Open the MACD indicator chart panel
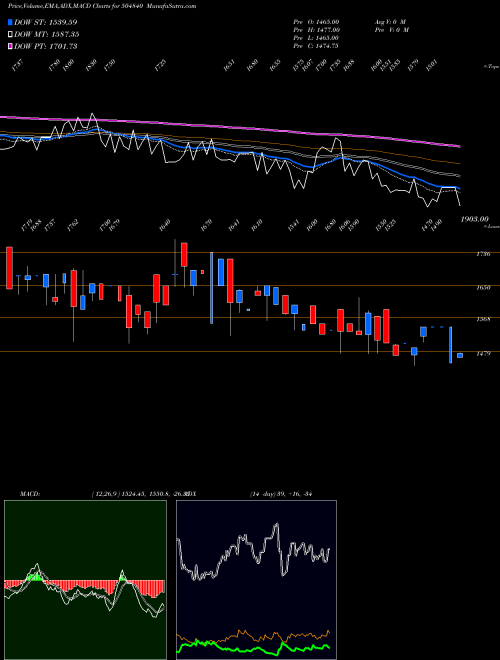The height and width of the screenshot is (660, 500). pos(85,580)
